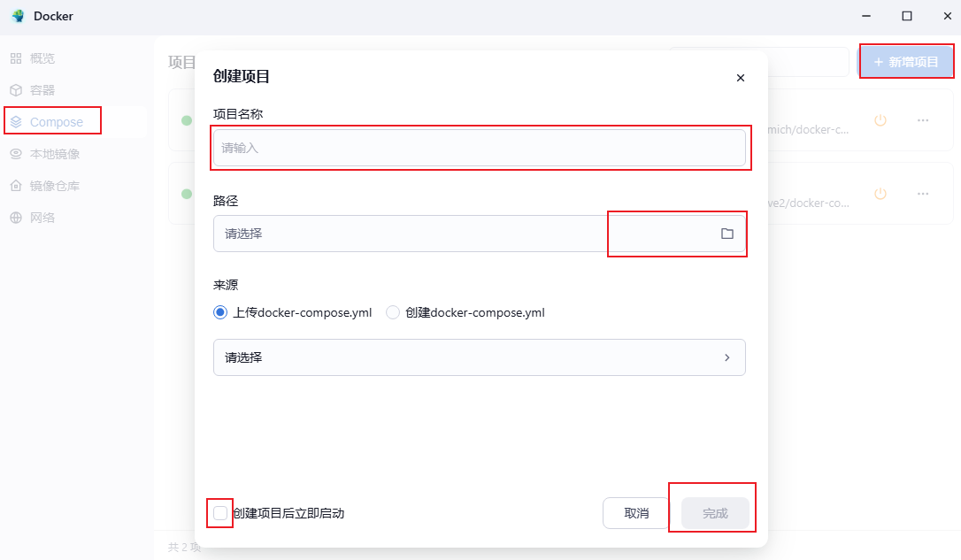Click the 容器 cube icon in sidebar
This screenshot has height=560, width=961.
click(16, 90)
